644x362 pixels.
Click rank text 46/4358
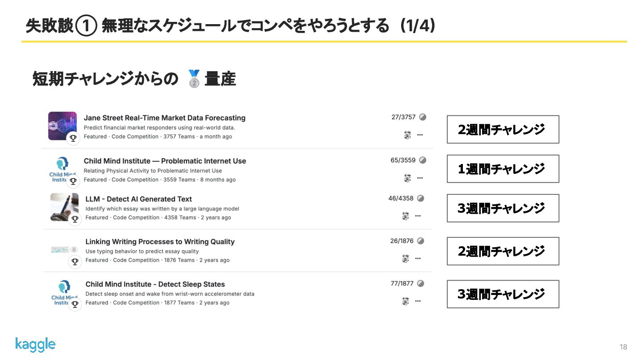pos(401,198)
